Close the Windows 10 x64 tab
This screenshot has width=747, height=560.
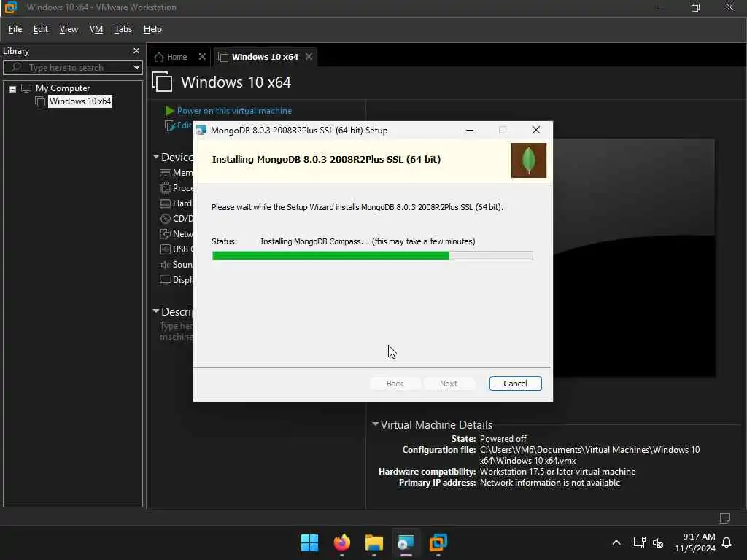pyautogui.click(x=309, y=57)
